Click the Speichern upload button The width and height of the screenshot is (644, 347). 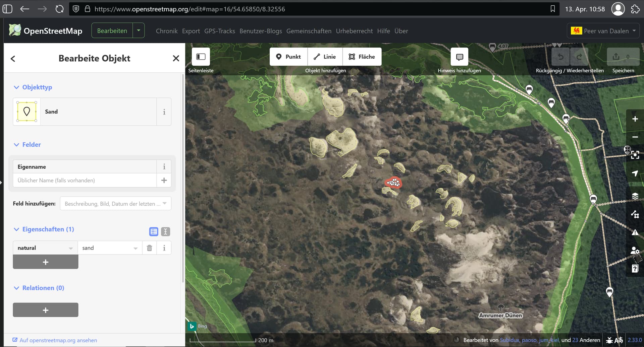click(623, 57)
